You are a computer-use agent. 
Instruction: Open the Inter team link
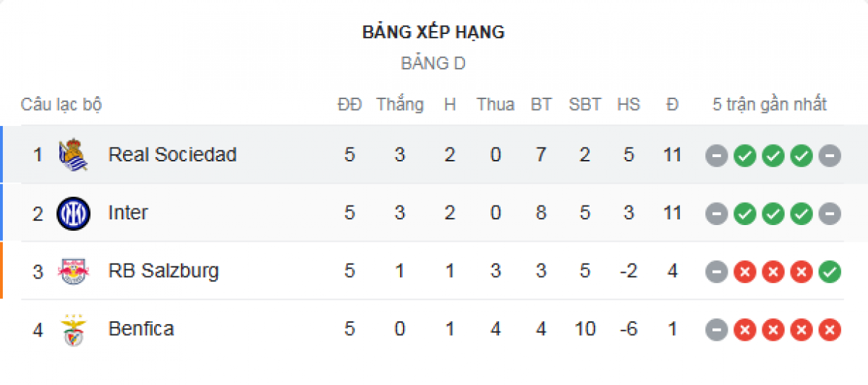[x=128, y=213]
